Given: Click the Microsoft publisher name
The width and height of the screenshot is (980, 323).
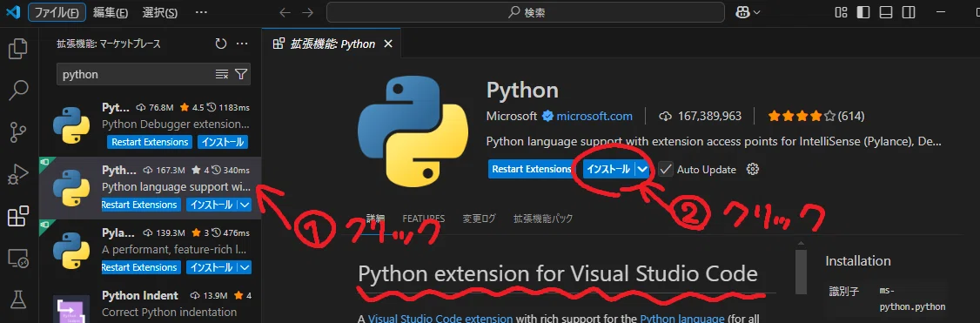Looking at the screenshot, I should [511, 116].
